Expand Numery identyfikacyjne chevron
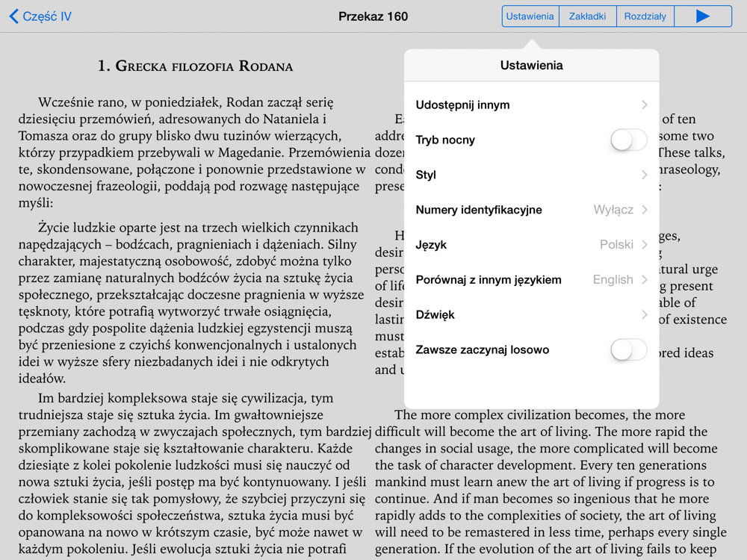 (x=644, y=210)
